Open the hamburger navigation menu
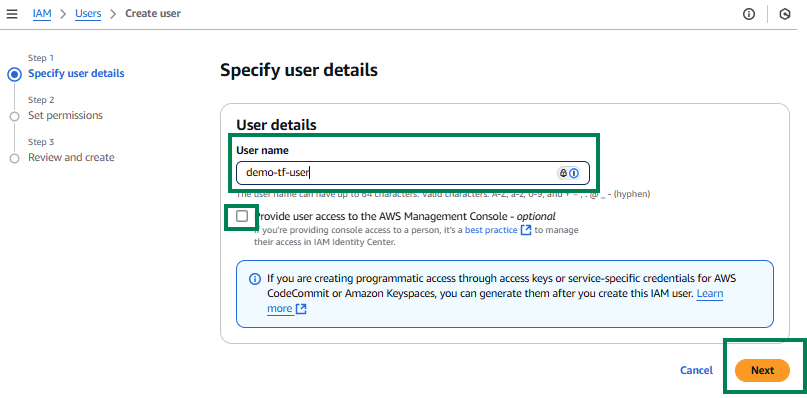The image size is (807, 398). pos(12,14)
